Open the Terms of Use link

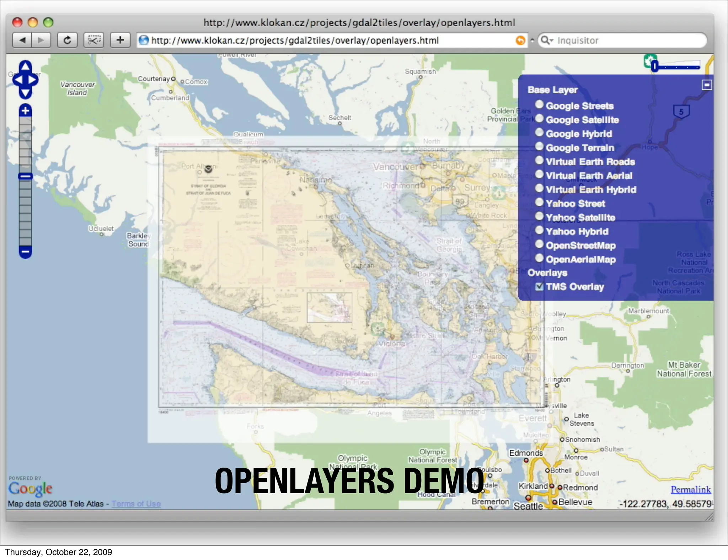click(136, 504)
